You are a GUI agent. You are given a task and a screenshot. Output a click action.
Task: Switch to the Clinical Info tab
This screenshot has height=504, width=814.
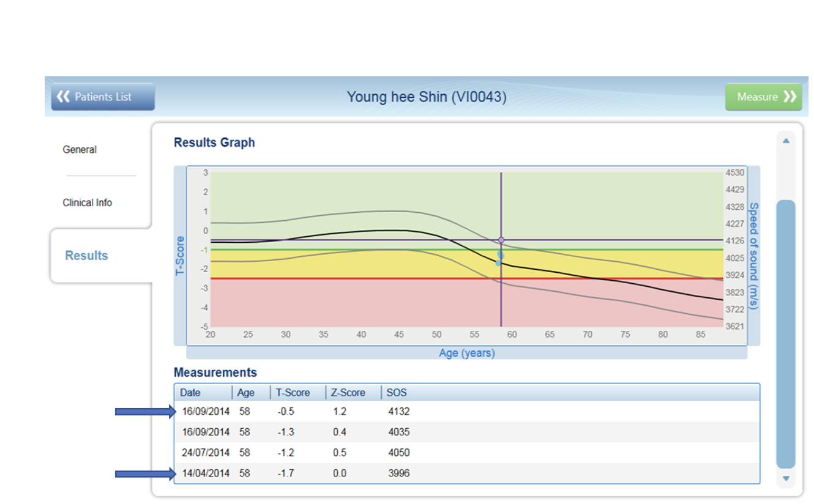click(x=87, y=202)
